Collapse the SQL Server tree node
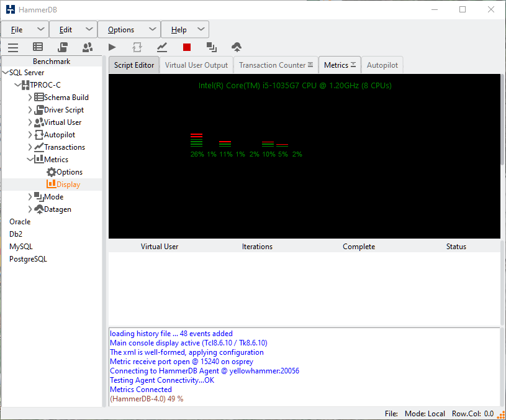Viewport: 506px width, 420px height. click(6, 72)
